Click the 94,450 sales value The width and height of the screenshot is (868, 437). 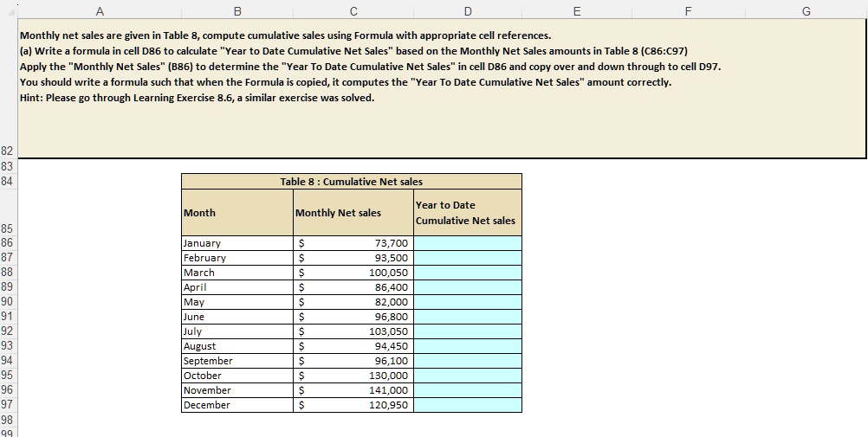(353, 346)
